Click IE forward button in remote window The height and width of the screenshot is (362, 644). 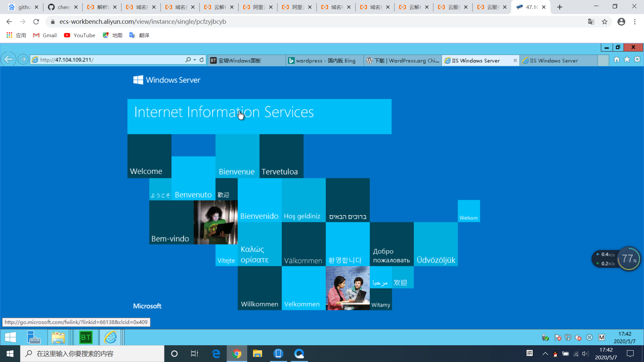coord(23,60)
